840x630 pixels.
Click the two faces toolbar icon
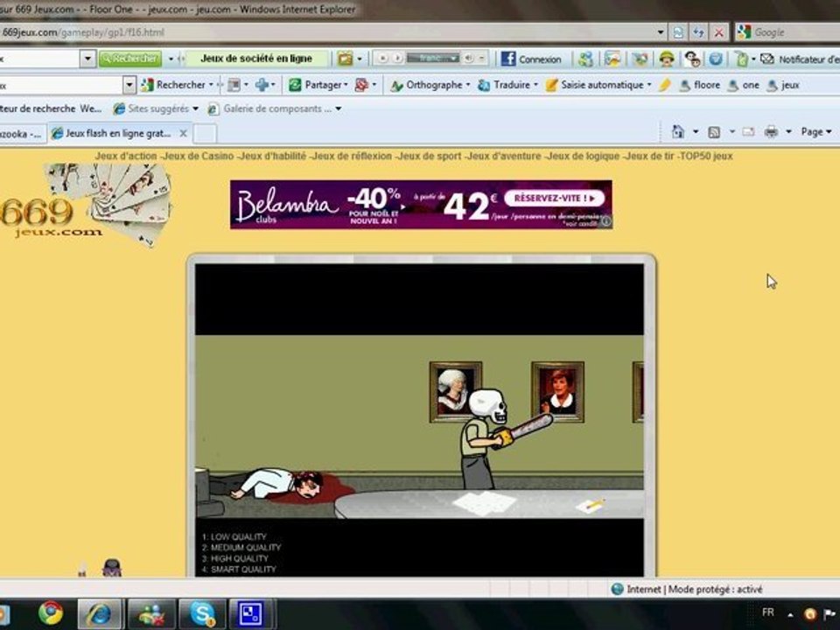pyautogui.click(x=692, y=59)
